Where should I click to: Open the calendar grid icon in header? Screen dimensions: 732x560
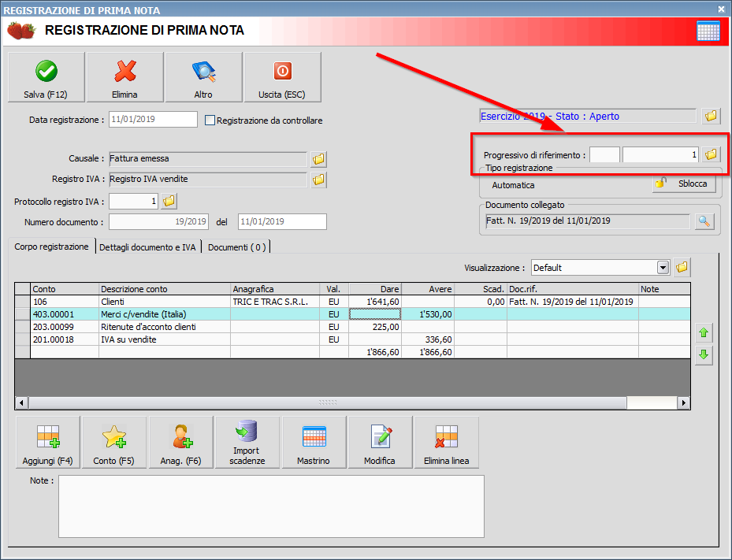tap(708, 31)
